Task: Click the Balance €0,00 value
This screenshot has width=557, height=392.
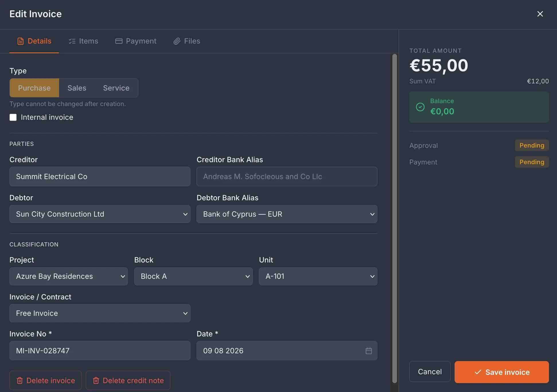Action: point(442,111)
